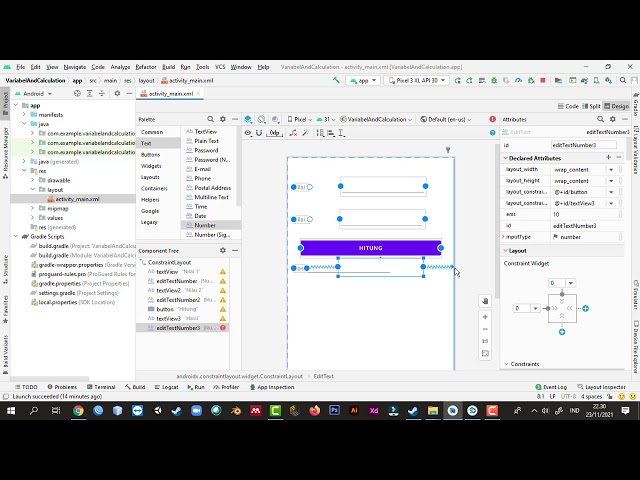This screenshot has height=480, width=640.
Task: Add right constraint plus in Constraint Widget
Action: (585, 308)
